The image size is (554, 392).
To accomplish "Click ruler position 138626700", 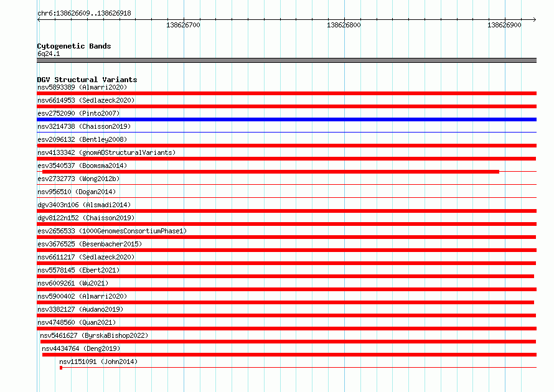I will tap(184, 25).
